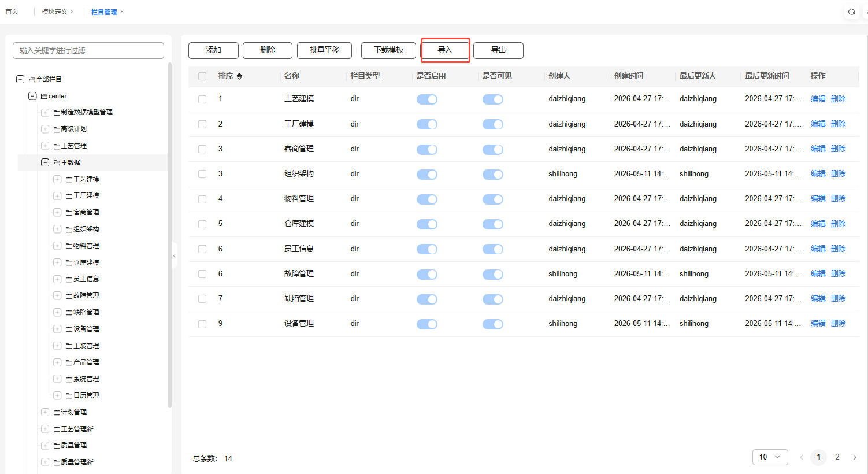868x474 pixels.
Task: Click 编辑 link in the 物料管理 row
Action: pos(818,199)
